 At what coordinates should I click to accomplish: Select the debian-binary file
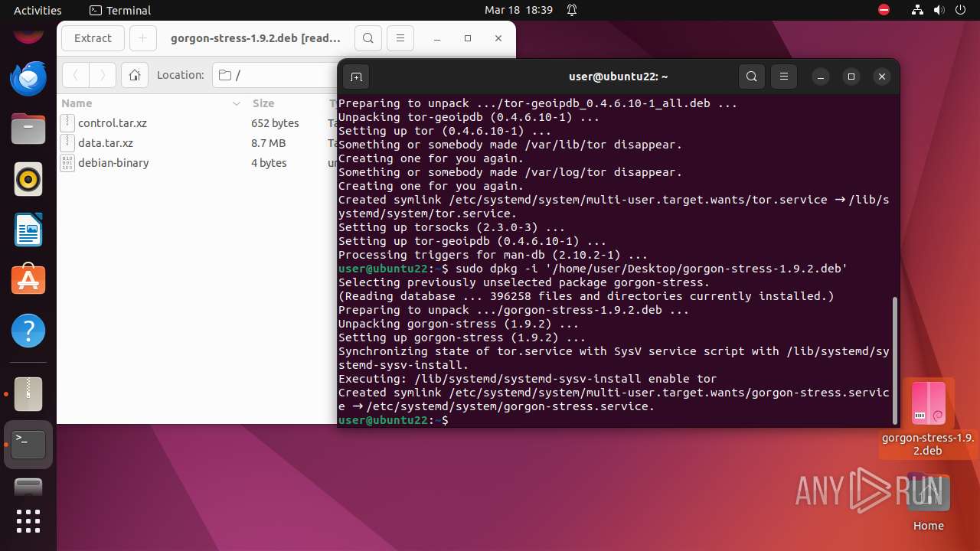click(x=113, y=163)
